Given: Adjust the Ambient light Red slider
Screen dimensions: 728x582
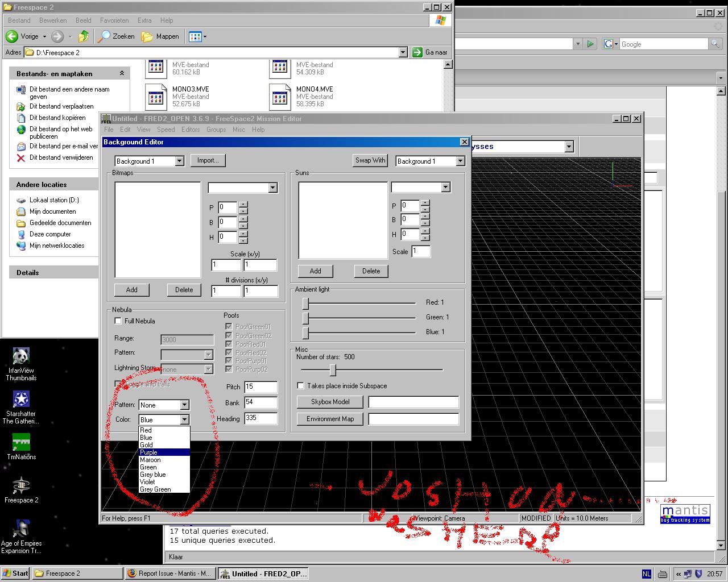Looking at the screenshot, I should 305,303.
